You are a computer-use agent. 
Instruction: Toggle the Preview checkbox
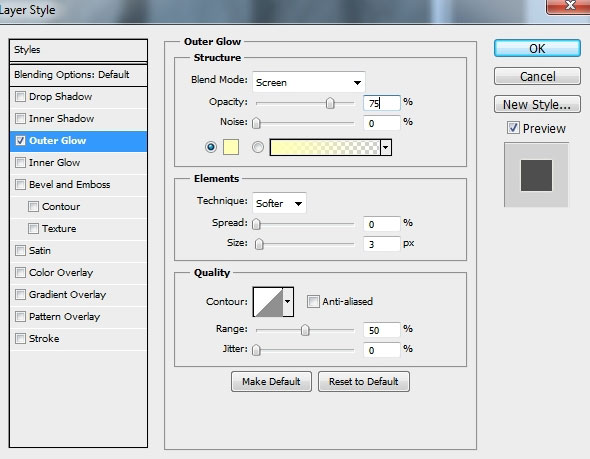[513, 128]
